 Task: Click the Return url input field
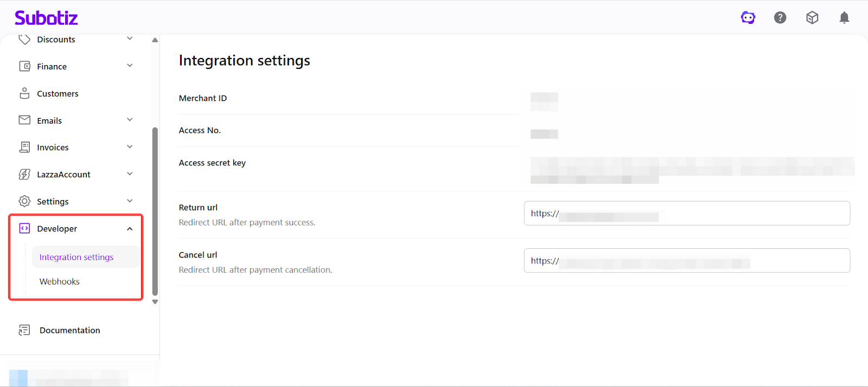(x=687, y=214)
